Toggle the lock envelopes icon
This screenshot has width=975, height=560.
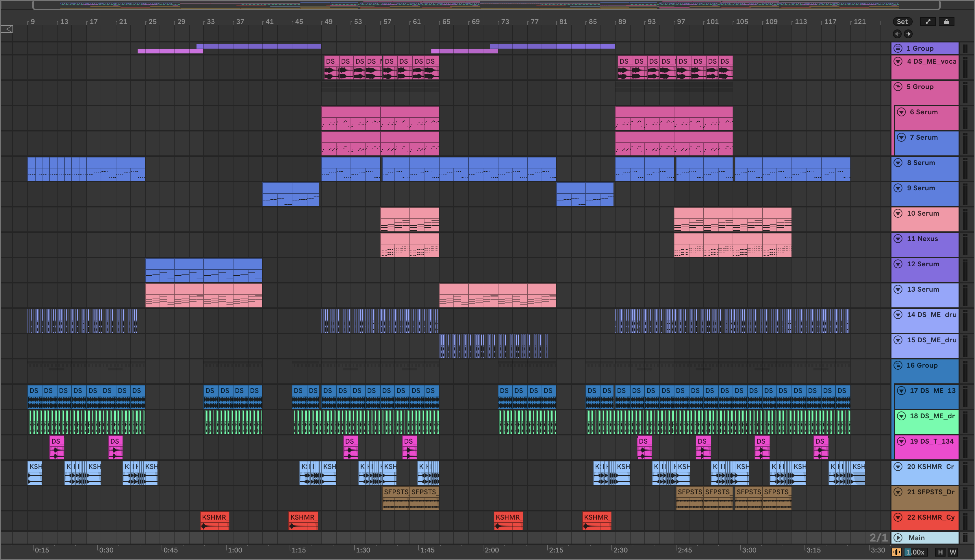click(x=946, y=22)
